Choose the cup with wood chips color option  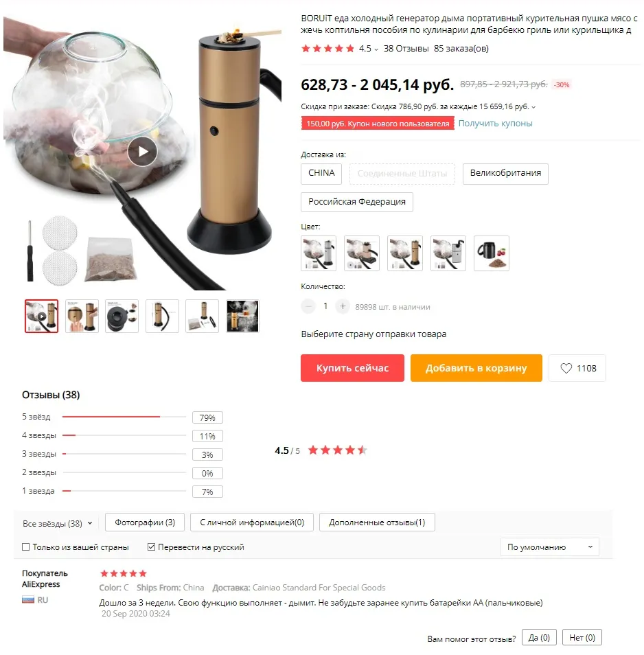pyautogui.click(x=492, y=253)
